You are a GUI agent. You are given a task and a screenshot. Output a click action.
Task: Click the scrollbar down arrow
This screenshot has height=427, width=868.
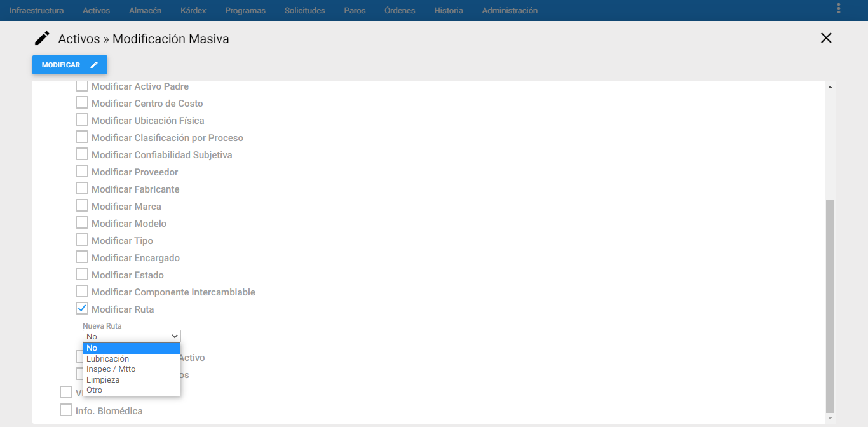point(830,419)
